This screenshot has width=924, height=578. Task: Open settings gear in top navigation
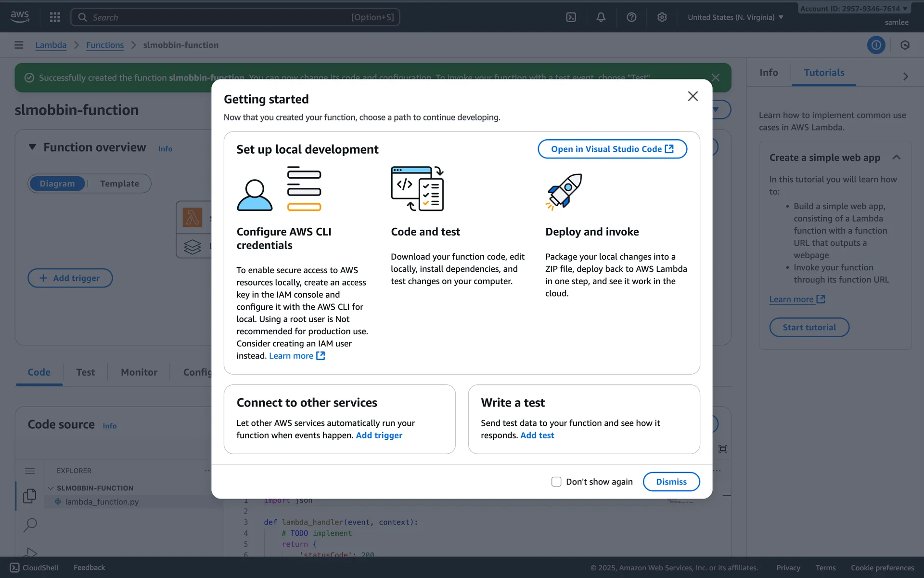(x=662, y=17)
